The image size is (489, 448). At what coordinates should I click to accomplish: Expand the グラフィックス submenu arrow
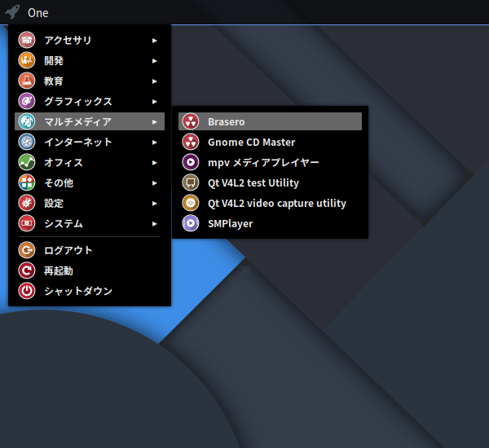pos(154,101)
